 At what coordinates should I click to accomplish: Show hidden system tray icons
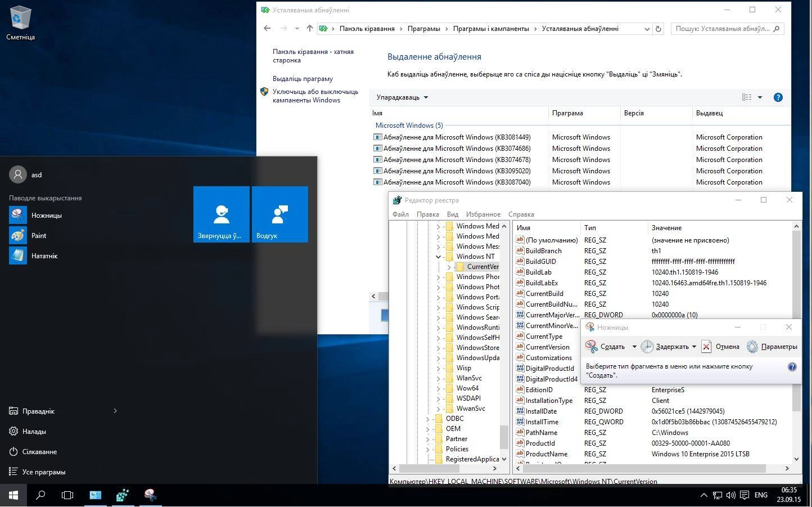coord(703,495)
